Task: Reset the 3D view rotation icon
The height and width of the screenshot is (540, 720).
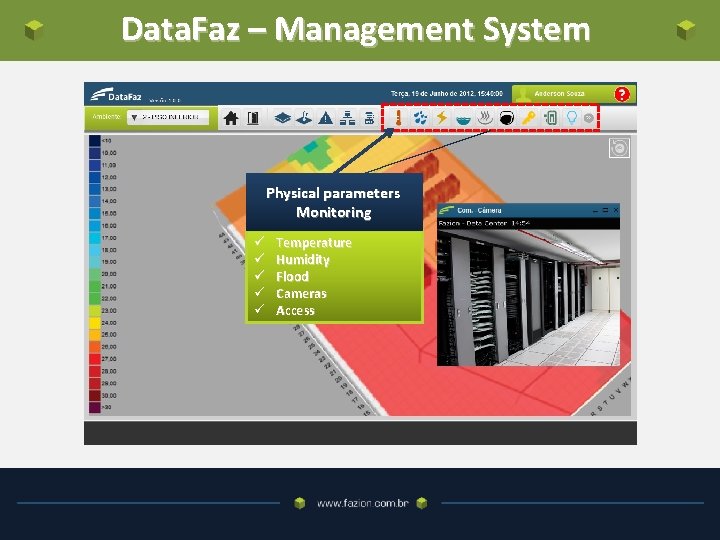Action: [x=619, y=148]
